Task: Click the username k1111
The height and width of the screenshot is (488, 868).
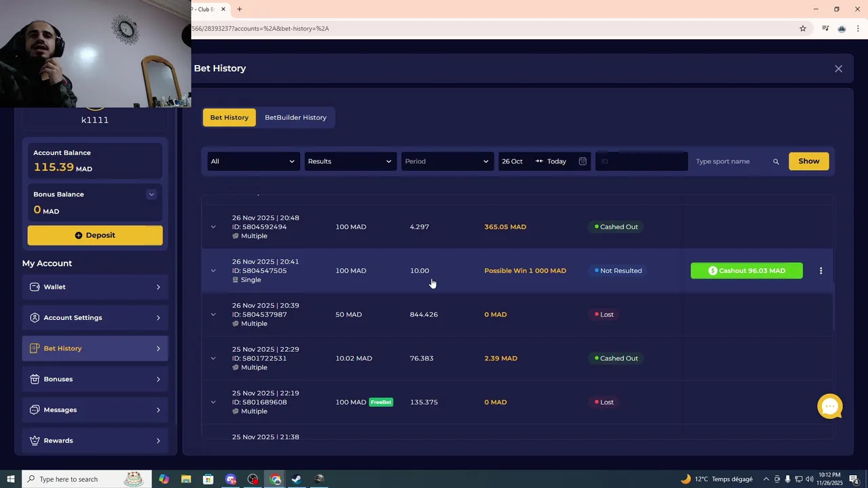Action: point(95,120)
